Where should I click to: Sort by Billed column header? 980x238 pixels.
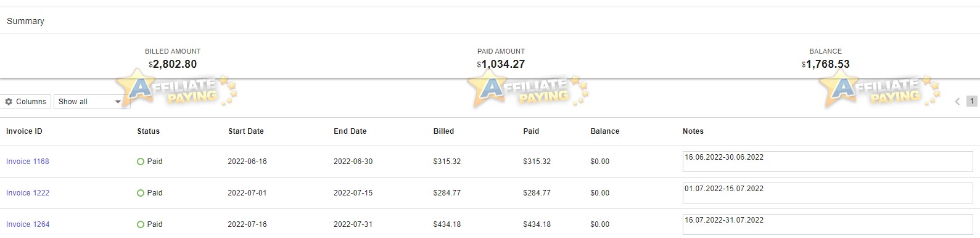click(x=443, y=131)
